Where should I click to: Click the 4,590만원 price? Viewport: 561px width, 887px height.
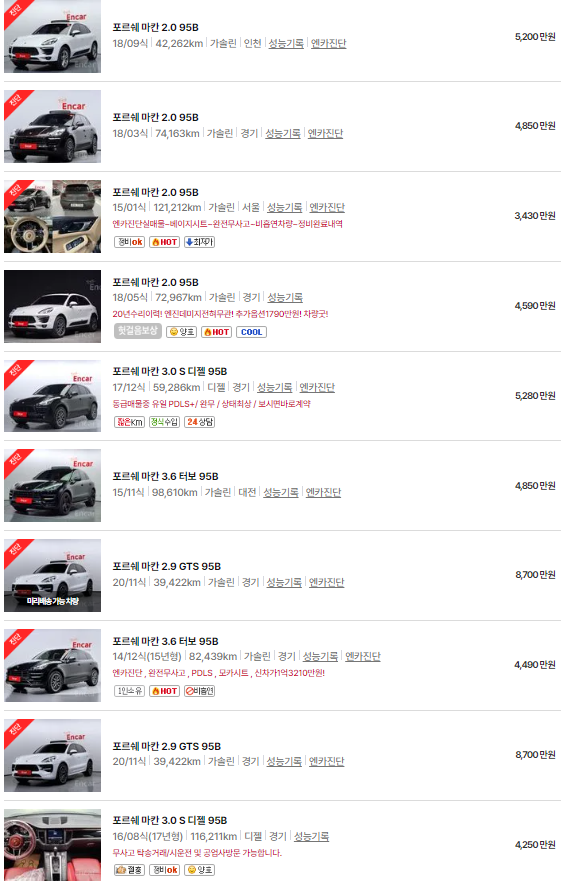(x=535, y=306)
